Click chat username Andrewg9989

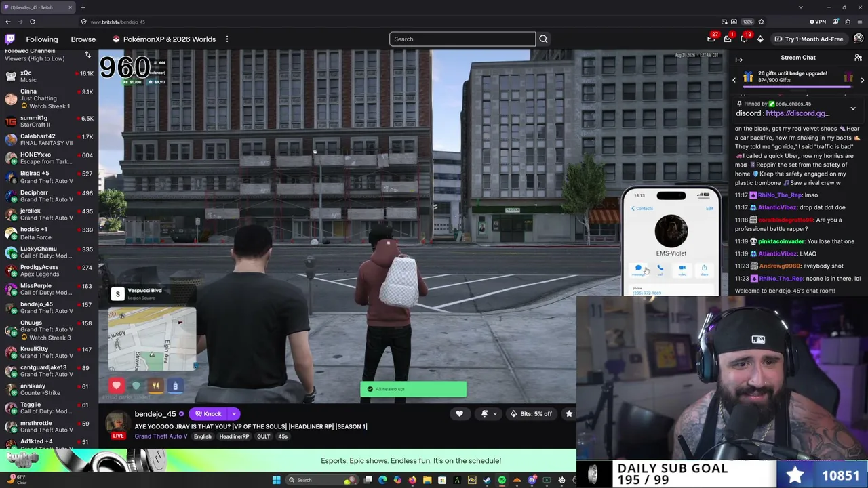(780, 266)
